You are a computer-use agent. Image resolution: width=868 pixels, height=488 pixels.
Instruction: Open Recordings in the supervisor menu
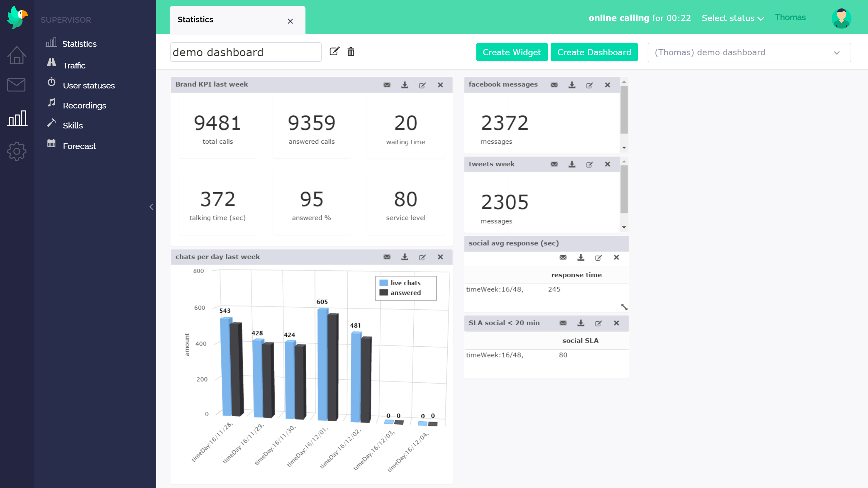point(84,105)
